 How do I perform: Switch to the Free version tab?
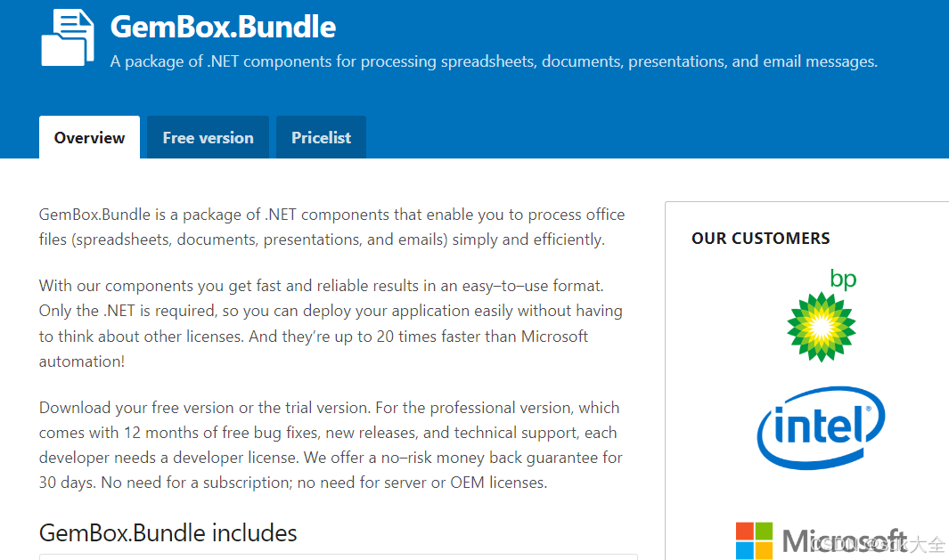(207, 137)
